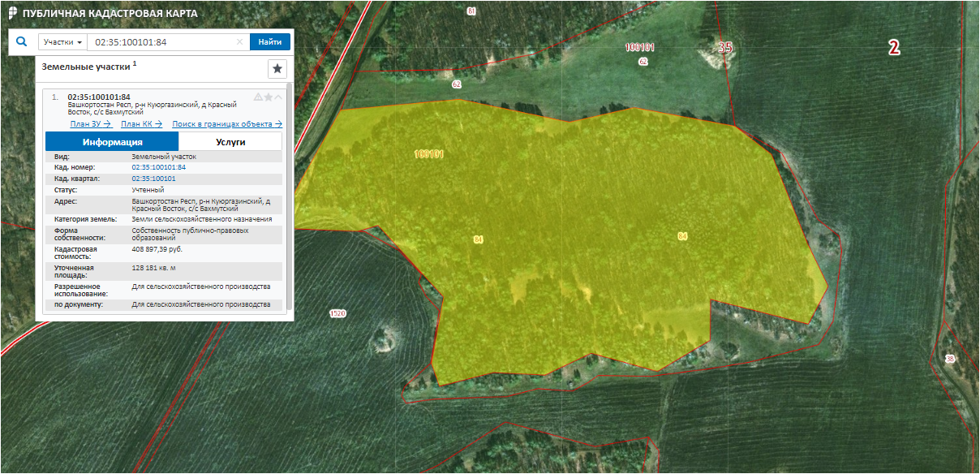Collapse the result card with chevron

[x=279, y=97]
